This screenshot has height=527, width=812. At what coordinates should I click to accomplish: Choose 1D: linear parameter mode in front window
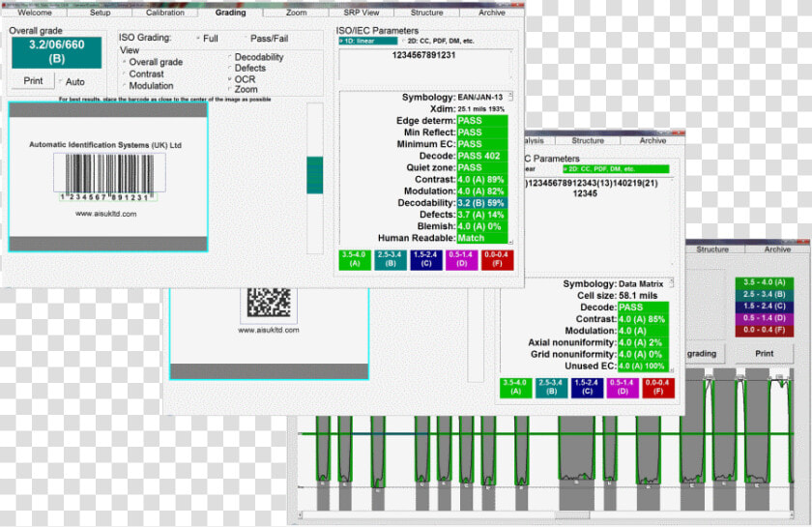pos(368,41)
